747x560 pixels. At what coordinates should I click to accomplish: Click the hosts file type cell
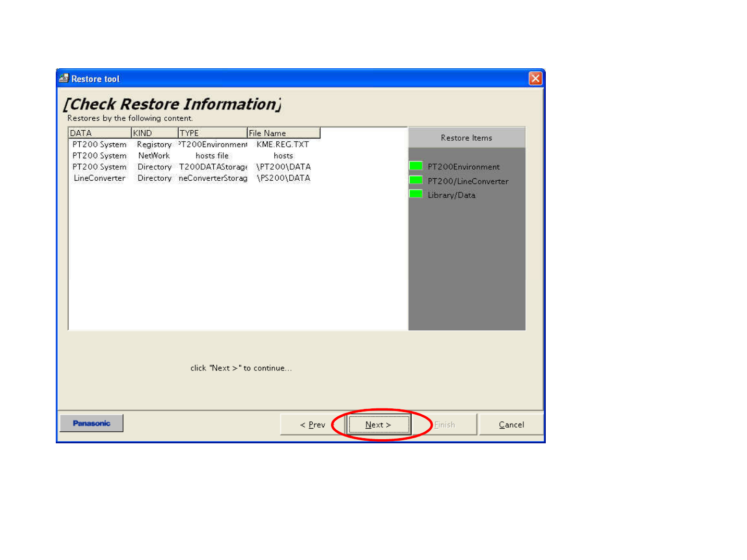(x=212, y=156)
